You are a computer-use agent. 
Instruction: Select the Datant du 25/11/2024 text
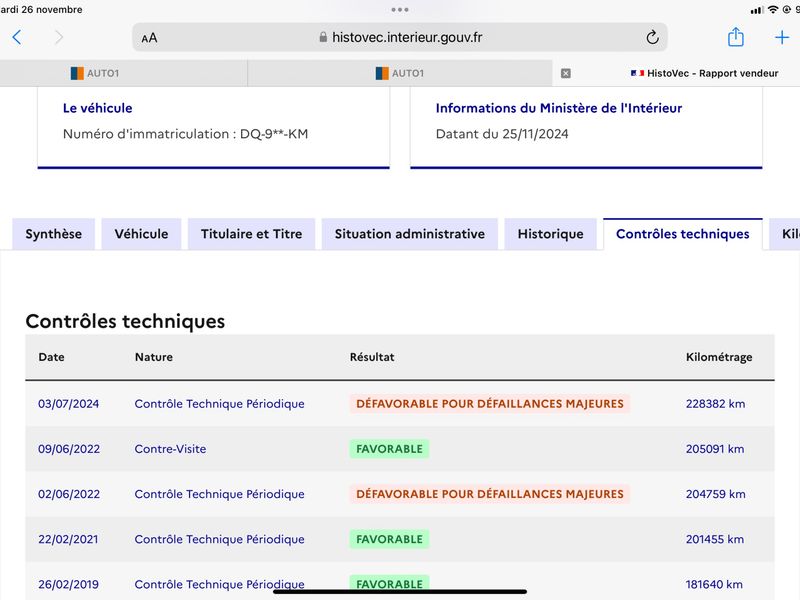502,134
